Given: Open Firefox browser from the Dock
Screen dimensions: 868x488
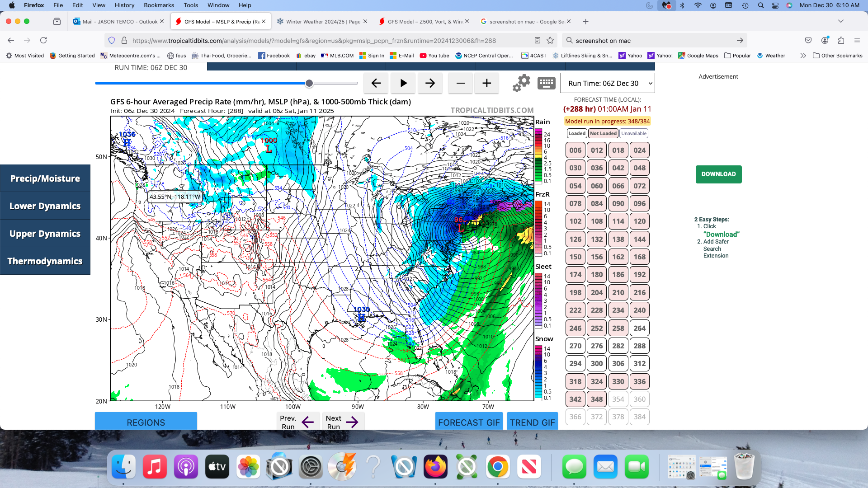Looking at the screenshot, I should 436,467.
